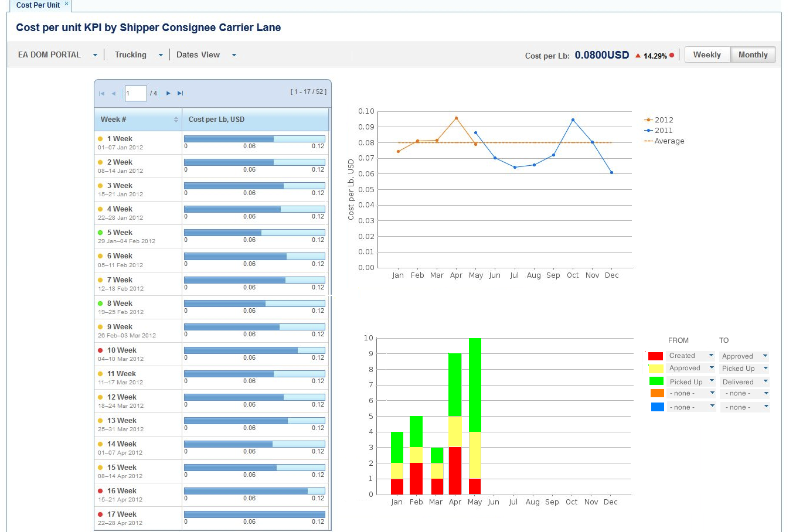The width and height of the screenshot is (796, 532).
Task: Click the 17 Week red status dot
Action: click(x=100, y=514)
